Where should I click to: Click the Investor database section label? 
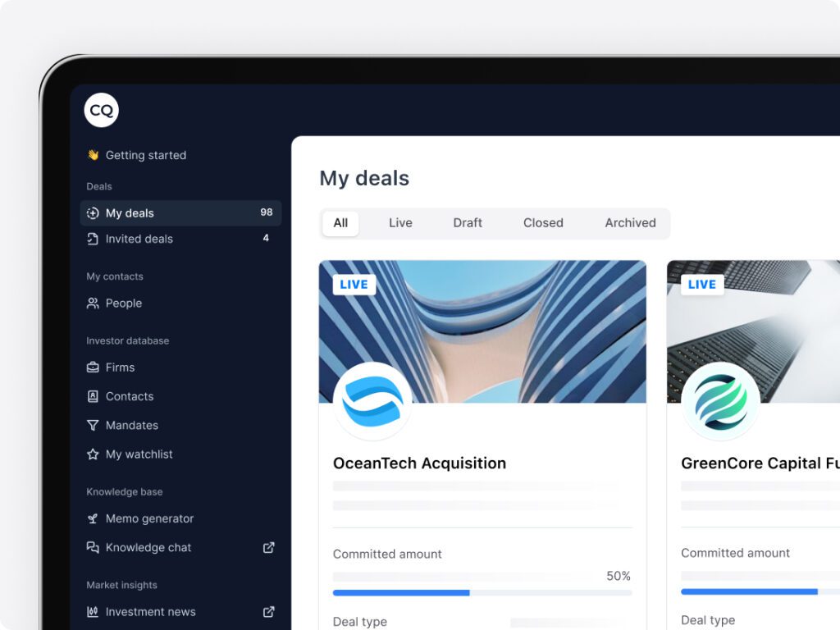click(x=127, y=340)
